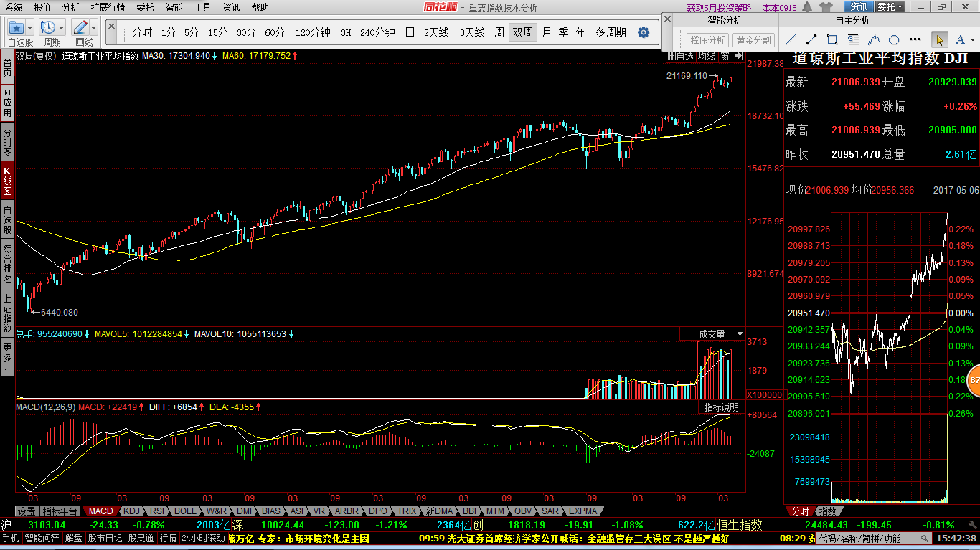Open the 报价 menu

click(42, 7)
